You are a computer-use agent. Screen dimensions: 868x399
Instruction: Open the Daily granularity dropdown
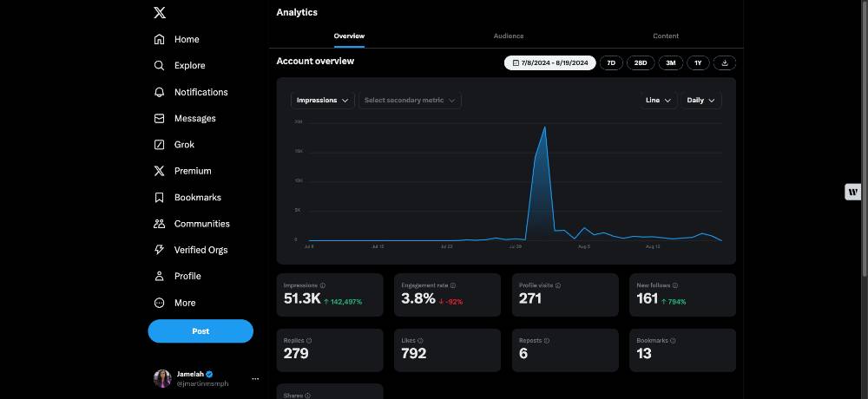701,100
